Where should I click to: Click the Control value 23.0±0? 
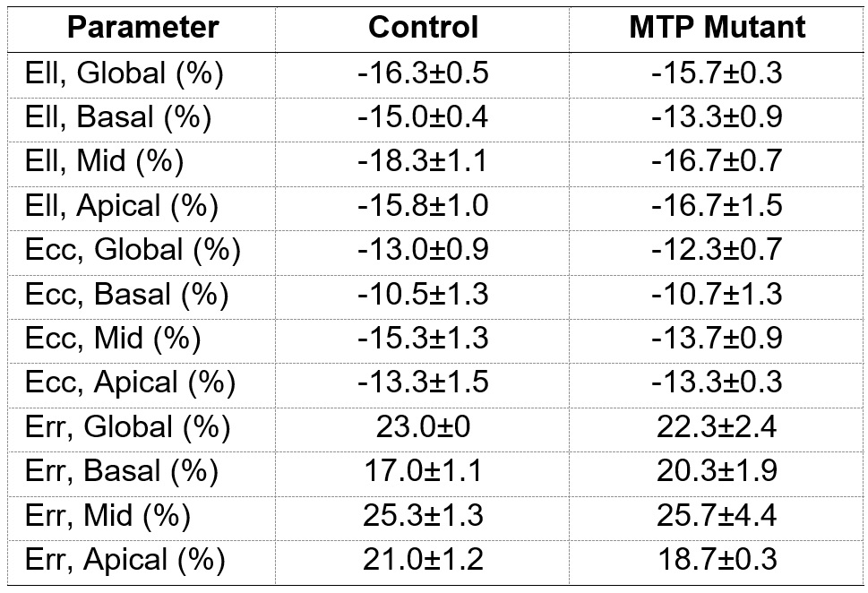point(424,427)
